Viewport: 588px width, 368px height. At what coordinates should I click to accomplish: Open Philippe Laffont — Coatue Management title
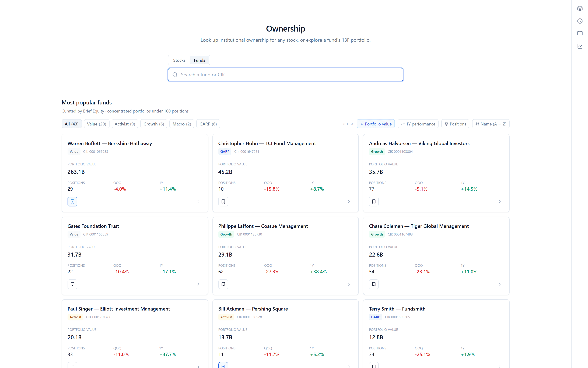263,226
